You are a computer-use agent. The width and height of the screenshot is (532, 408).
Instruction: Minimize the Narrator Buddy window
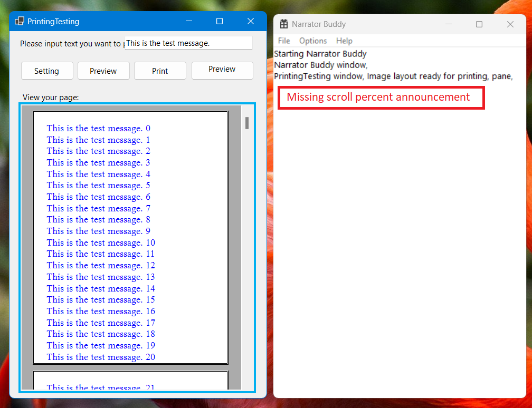(x=448, y=24)
